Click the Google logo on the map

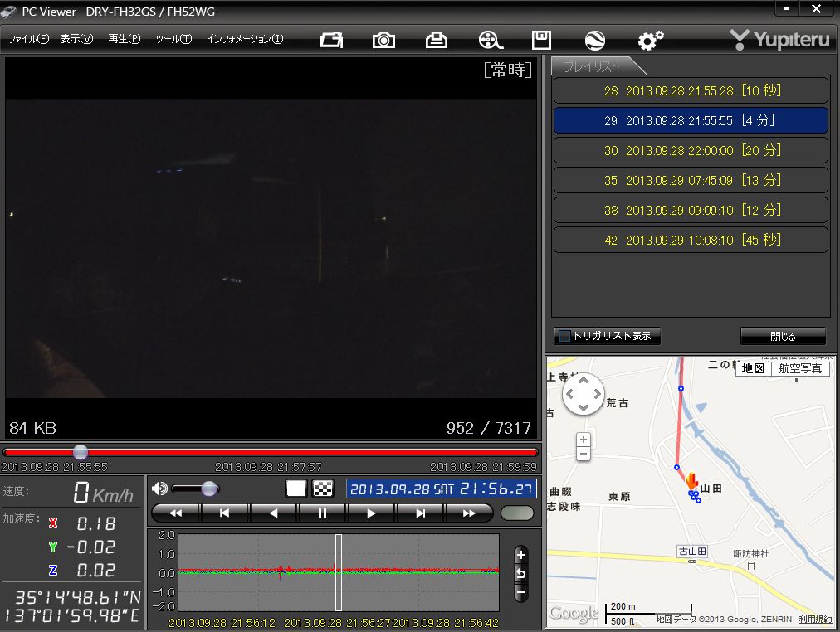pos(574,613)
